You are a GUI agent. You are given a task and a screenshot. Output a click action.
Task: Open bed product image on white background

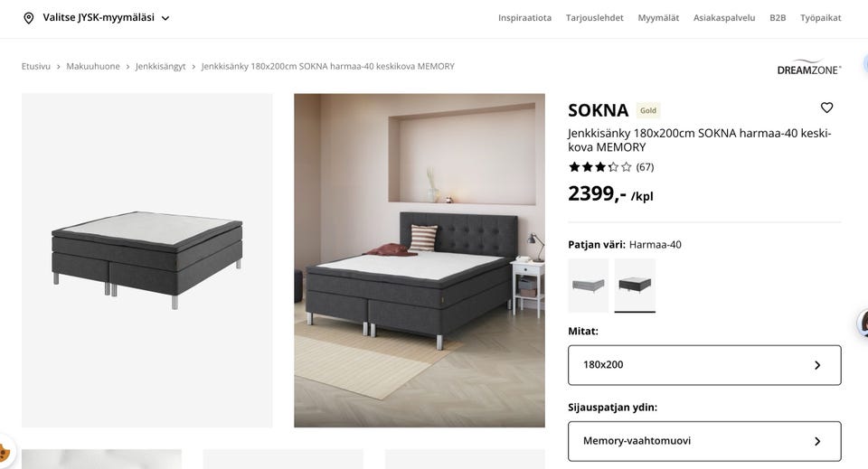[x=146, y=260]
